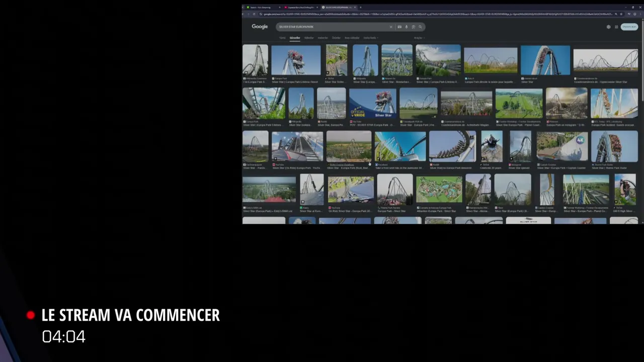
Task: Select the Videolar results tab
Action: tap(309, 38)
